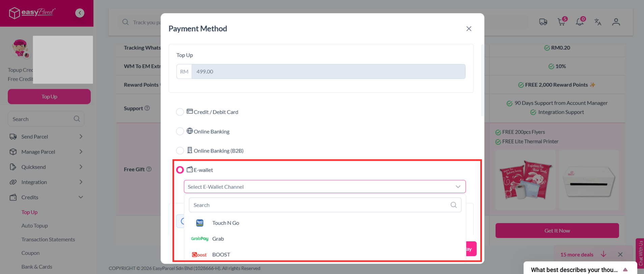The width and height of the screenshot is (644, 274).
Task: Select Credit / Debit Card payment option
Action: point(180,112)
